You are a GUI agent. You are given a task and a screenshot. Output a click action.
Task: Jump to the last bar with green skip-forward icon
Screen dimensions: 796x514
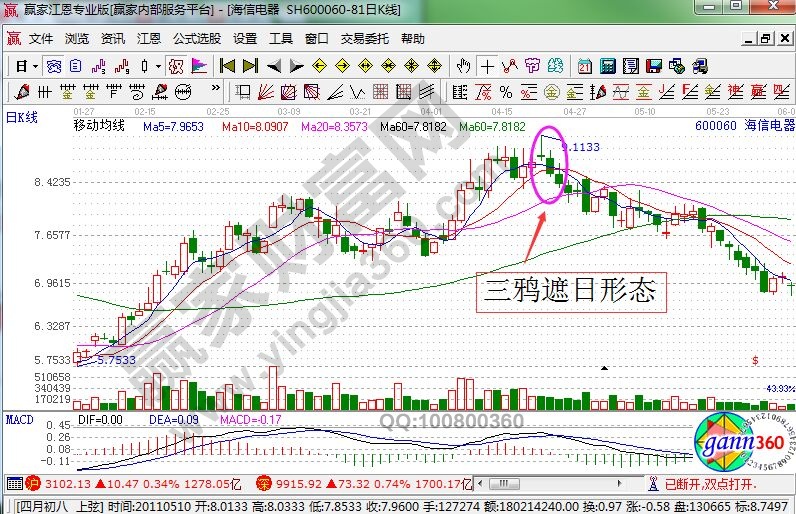tap(250, 66)
